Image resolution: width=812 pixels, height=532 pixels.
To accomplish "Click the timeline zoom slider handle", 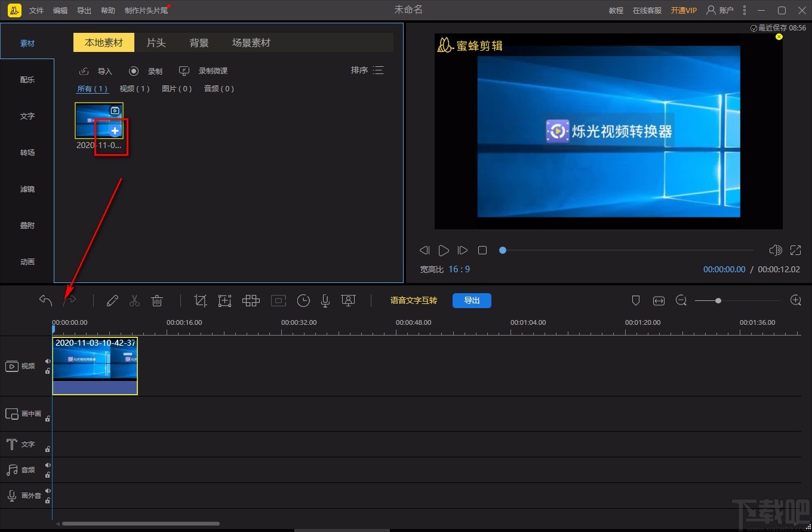I will [x=718, y=300].
